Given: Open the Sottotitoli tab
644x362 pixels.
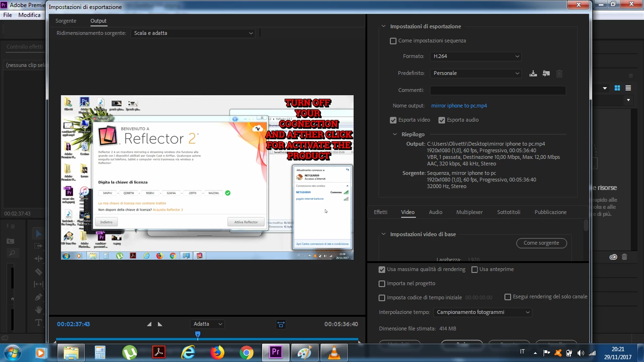Looking at the screenshot, I should tap(509, 212).
